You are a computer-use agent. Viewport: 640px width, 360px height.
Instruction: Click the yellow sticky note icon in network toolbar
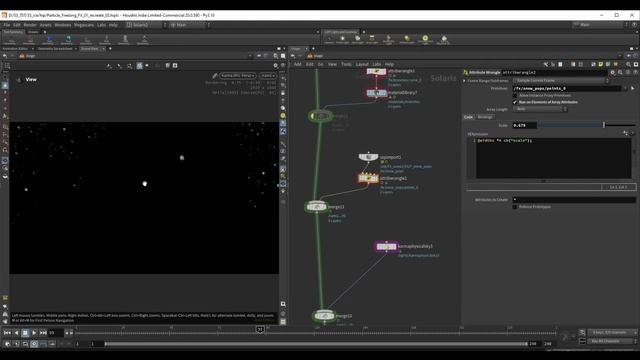601,64
